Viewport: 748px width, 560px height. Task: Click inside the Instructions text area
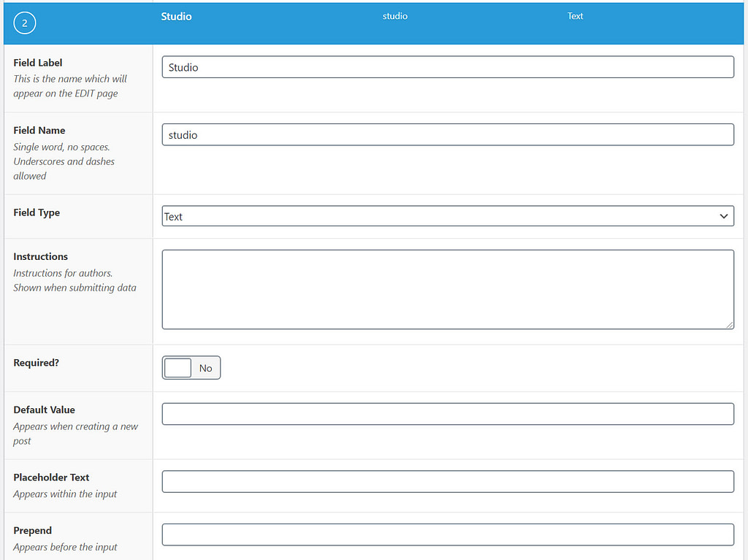tap(447, 289)
